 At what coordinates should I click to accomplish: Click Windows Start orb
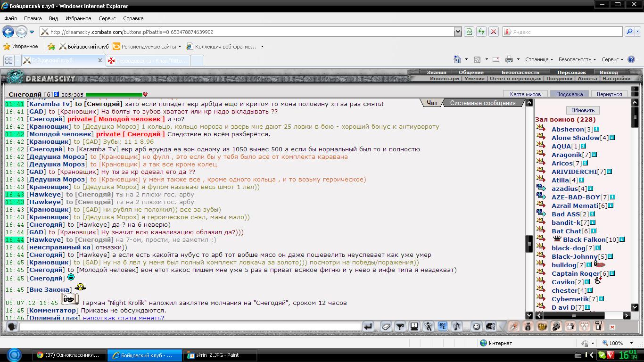click(x=14, y=354)
